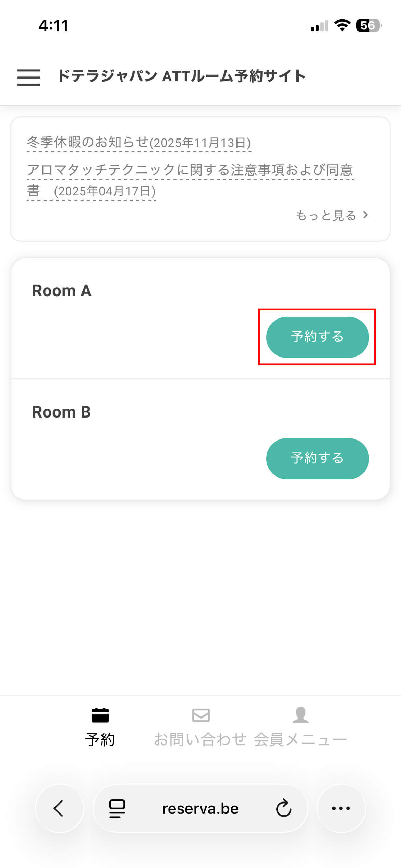Open the hamburger menu
The height and width of the screenshot is (868, 401).
coord(29,77)
